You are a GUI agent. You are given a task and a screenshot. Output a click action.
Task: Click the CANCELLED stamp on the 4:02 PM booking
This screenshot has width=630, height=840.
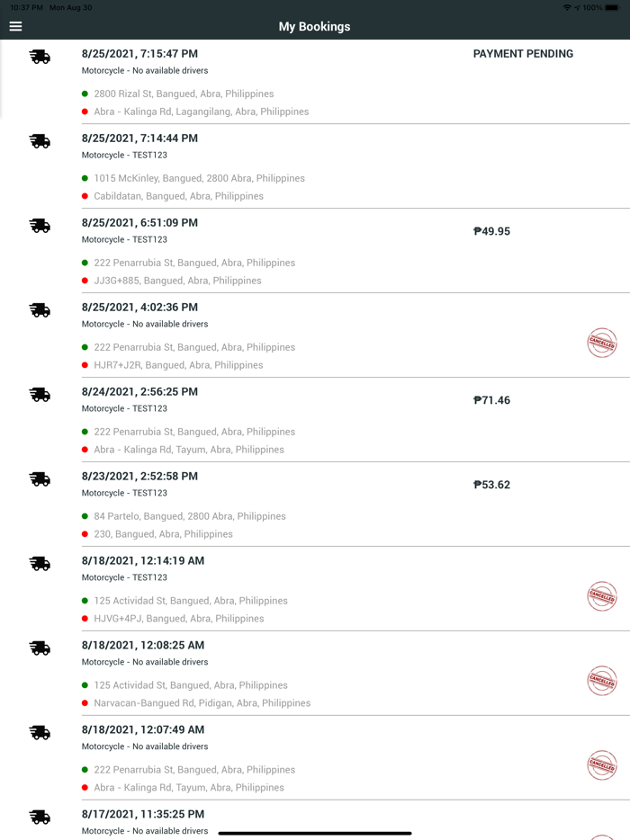tap(602, 343)
